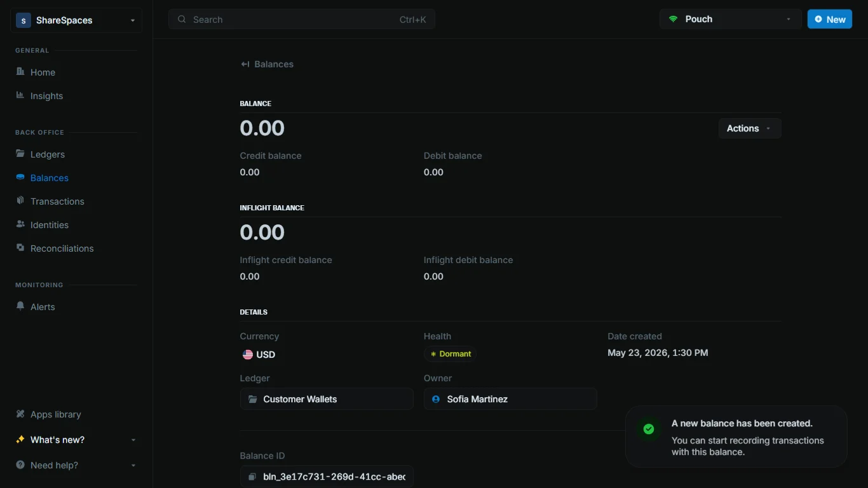Expand the Need help menu arrow
The image size is (868, 488).
[133, 465]
